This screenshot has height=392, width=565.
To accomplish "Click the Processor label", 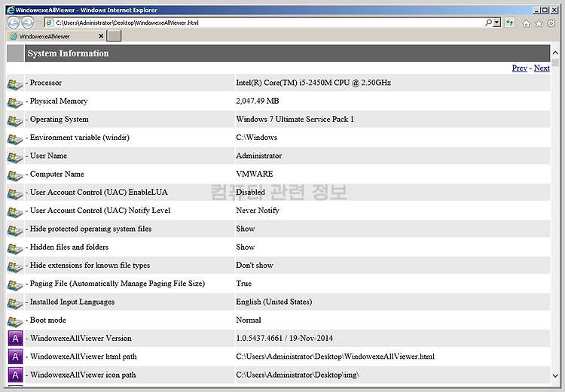I will click(x=46, y=83).
